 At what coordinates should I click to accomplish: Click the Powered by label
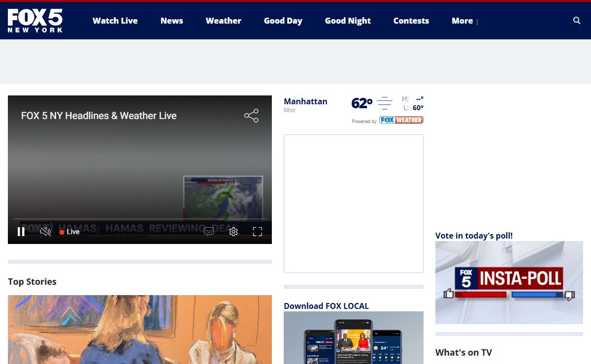click(364, 121)
